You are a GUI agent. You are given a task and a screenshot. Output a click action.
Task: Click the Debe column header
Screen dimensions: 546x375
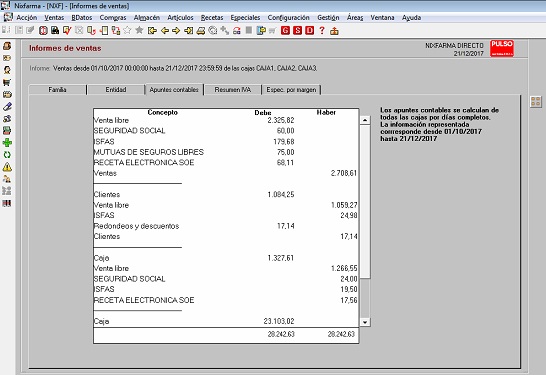coord(263,112)
